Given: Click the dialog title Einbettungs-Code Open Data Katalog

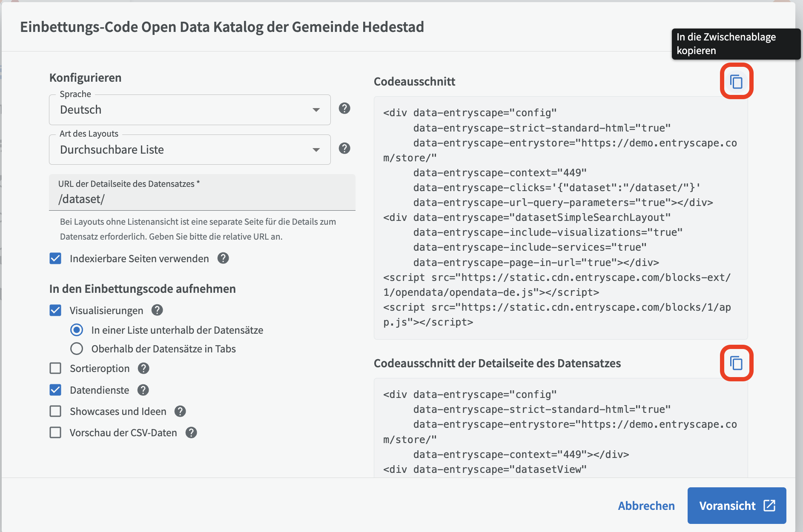Looking at the screenshot, I should point(222,27).
